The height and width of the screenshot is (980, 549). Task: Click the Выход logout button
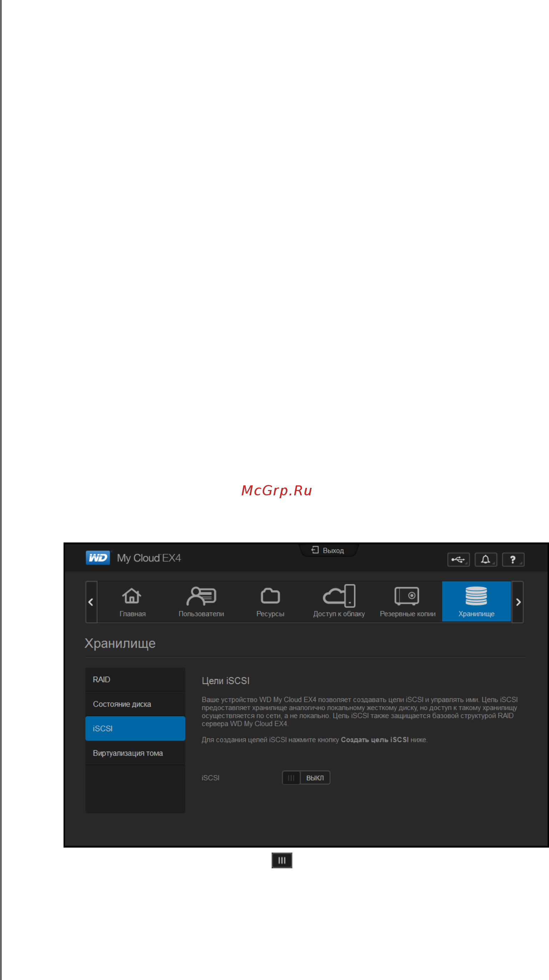(328, 550)
